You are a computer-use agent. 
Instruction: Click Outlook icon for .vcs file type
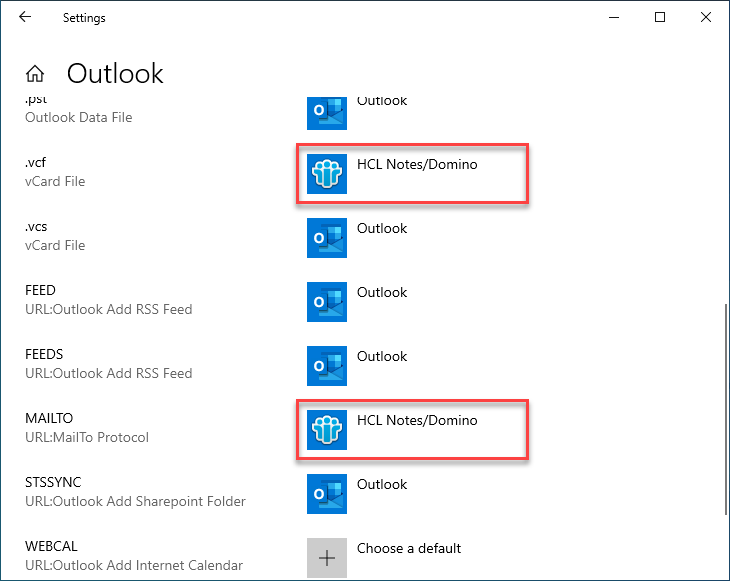tap(327, 238)
